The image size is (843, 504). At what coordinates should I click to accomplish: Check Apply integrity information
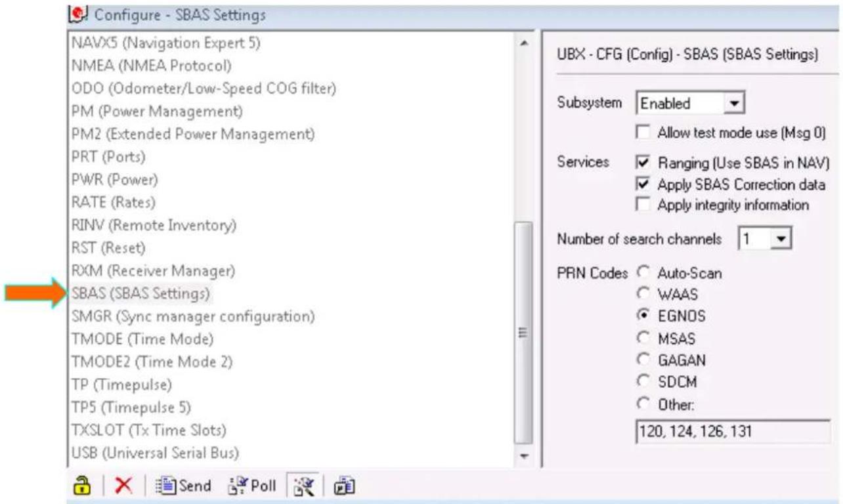point(643,205)
